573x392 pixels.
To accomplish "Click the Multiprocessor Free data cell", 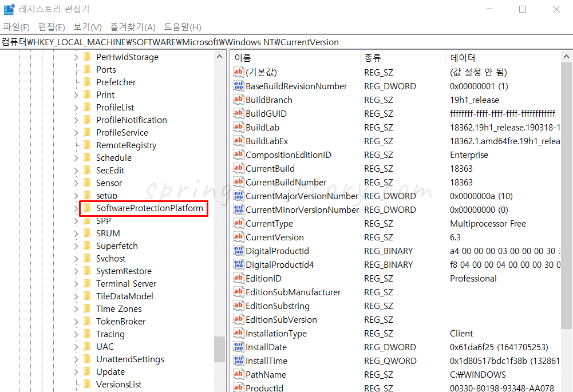I will point(488,224).
